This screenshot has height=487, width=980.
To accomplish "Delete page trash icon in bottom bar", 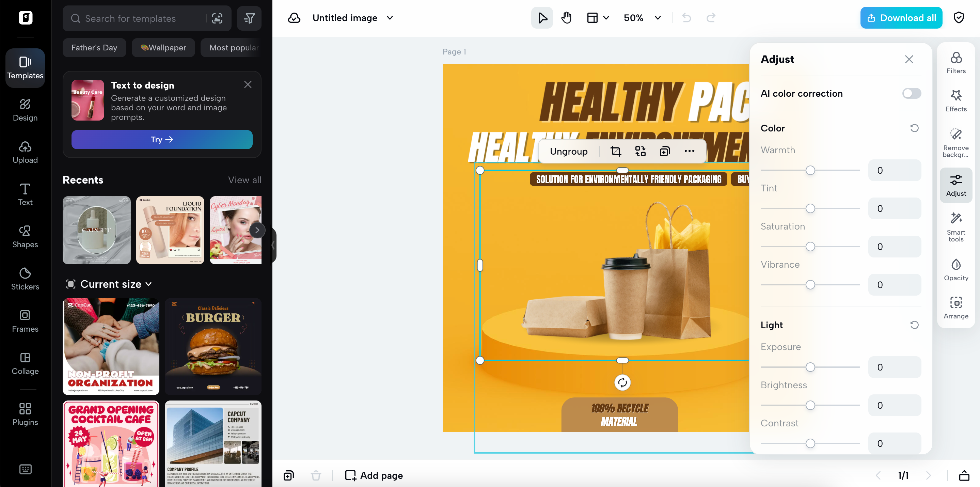I will pyautogui.click(x=316, y=475).
